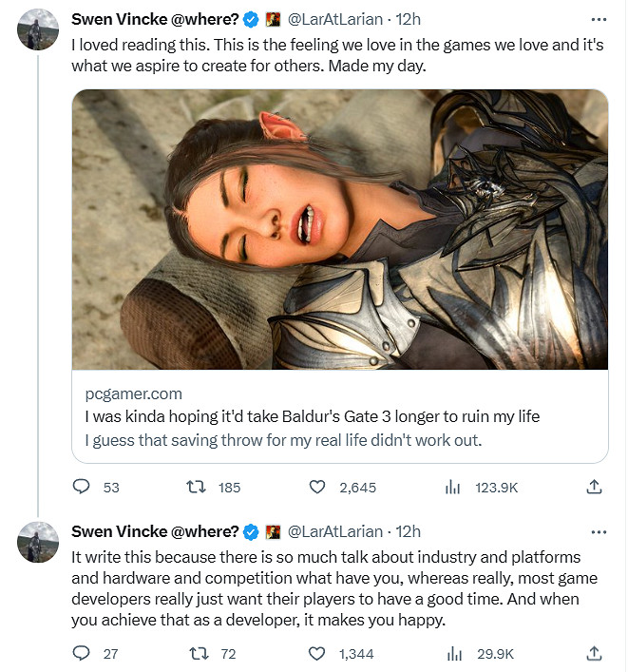Reply to the first tweet

point(82,487)
